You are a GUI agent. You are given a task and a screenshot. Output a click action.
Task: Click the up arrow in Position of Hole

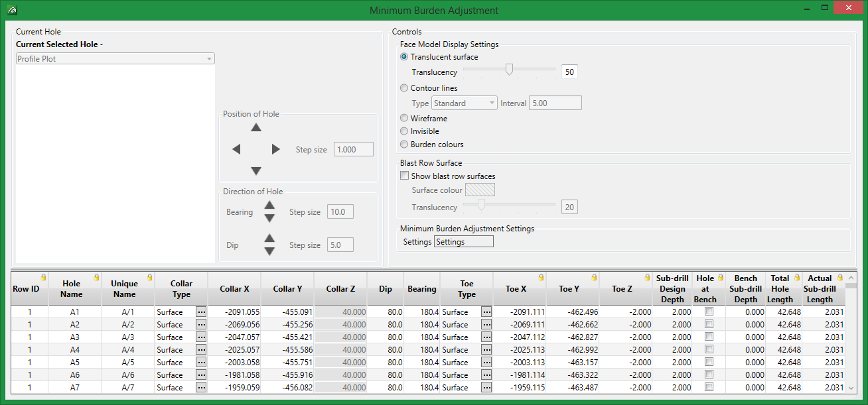click(255, 128)
